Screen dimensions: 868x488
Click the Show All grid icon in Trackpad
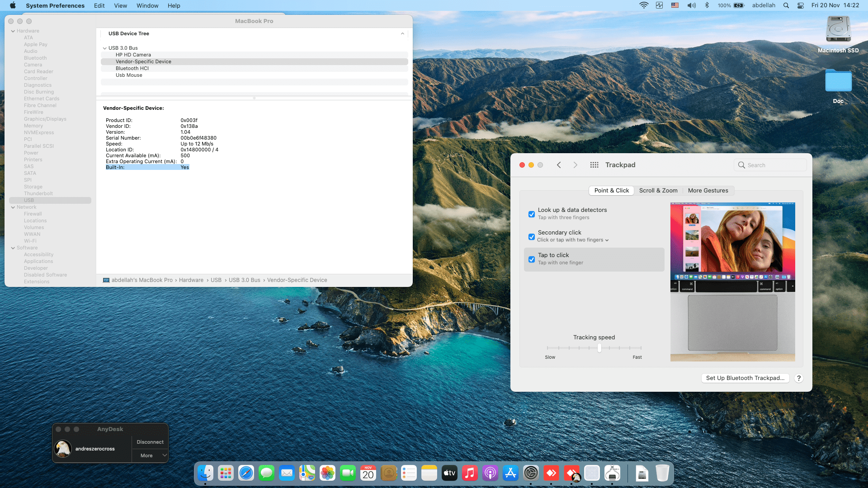pos(594,165)
